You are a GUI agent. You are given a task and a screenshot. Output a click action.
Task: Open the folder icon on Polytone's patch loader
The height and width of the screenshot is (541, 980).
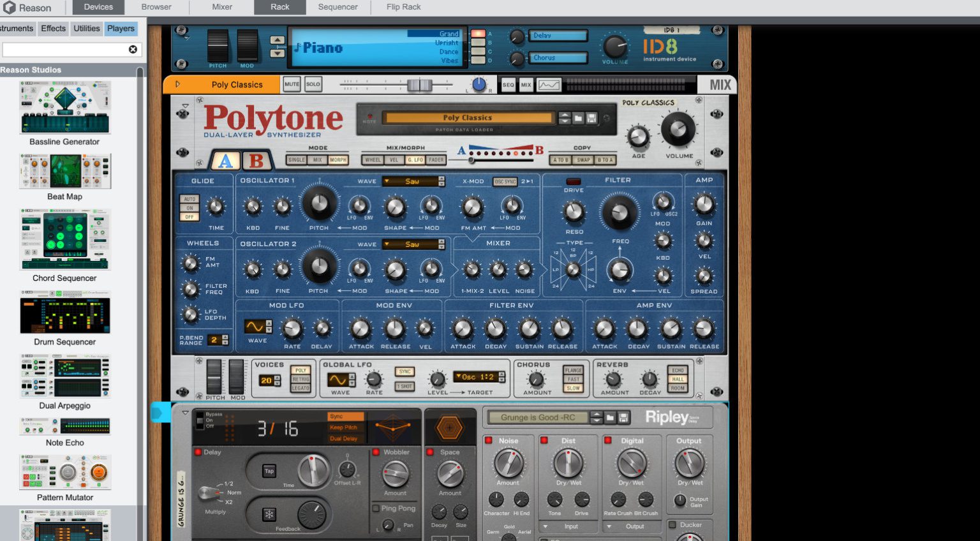click(577, 117)
